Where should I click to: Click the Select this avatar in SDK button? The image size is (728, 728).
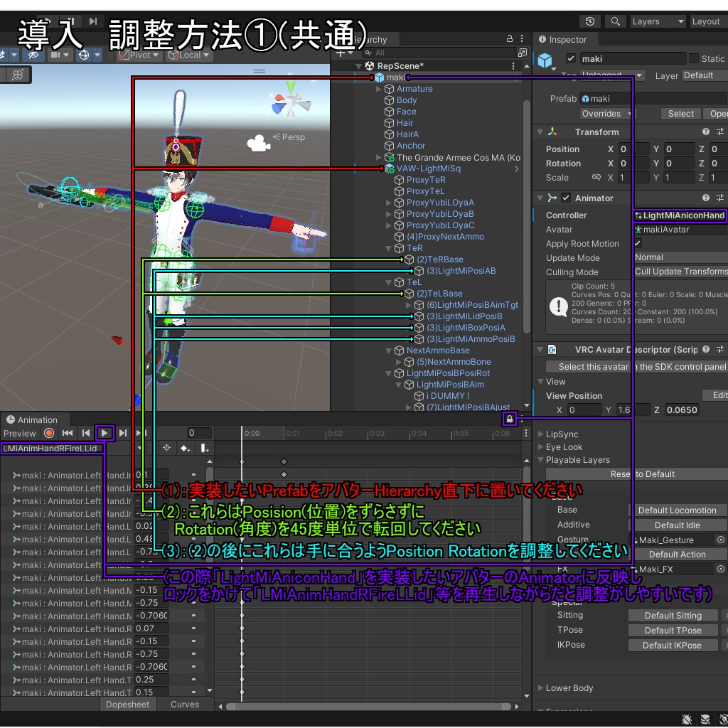coord(637,367)
